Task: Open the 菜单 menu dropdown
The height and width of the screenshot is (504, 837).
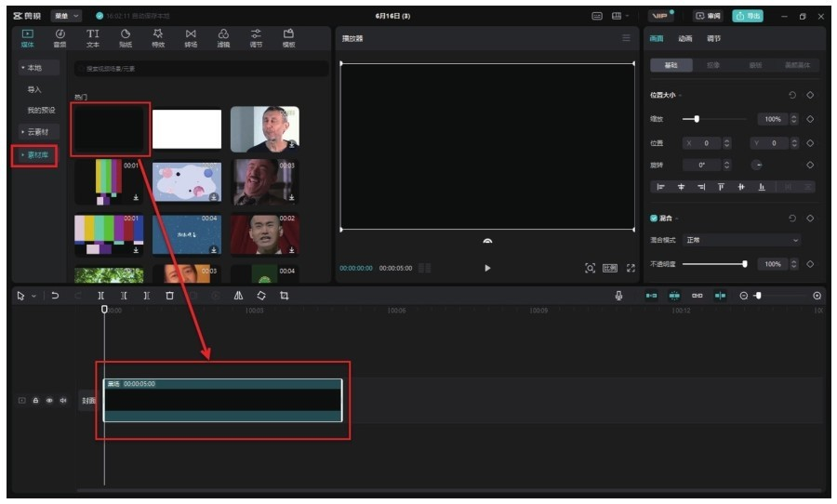Action: 66,16
